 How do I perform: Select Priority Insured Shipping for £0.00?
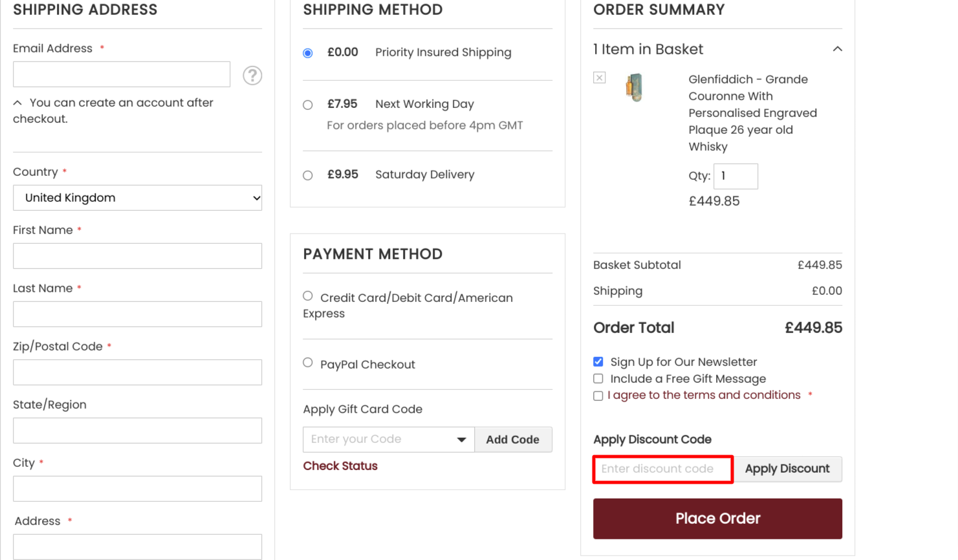click(x=307, y=53)
